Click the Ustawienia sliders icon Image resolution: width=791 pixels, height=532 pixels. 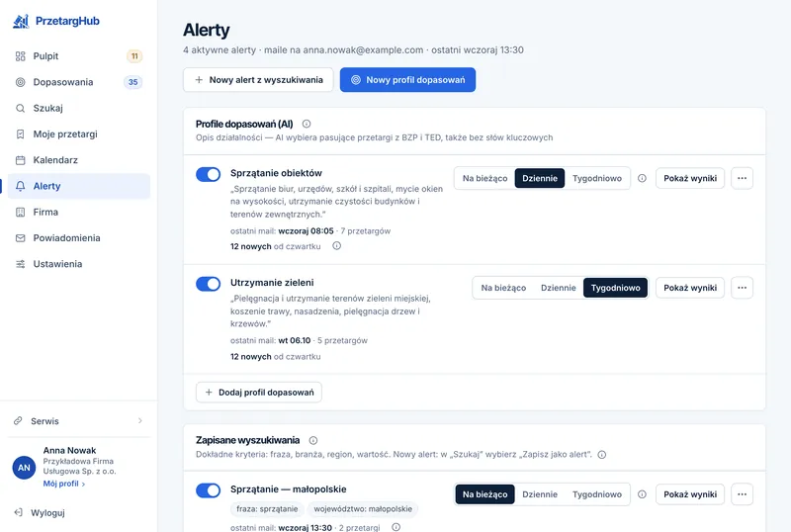pyautogui.click(x=20, y=264)
